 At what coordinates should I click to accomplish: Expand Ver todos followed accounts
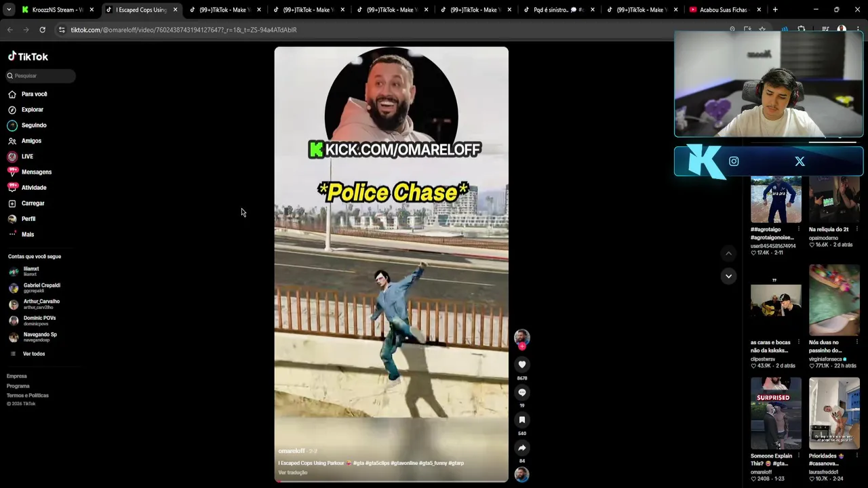(28, 354)
